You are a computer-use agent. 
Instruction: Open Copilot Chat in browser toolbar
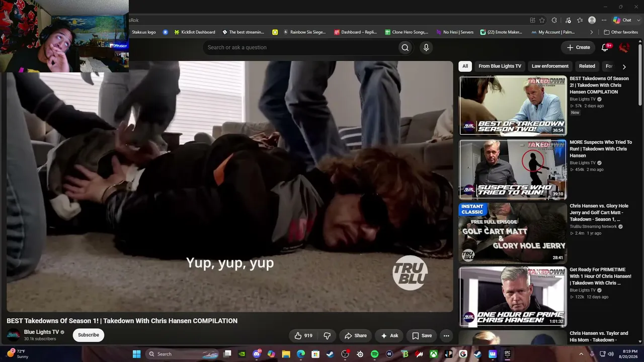(622, 20)
